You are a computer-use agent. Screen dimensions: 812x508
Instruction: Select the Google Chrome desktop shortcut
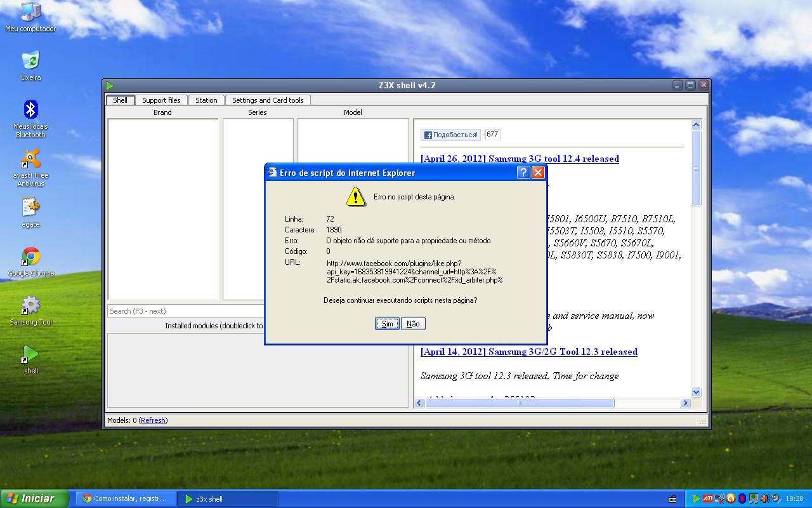click(30, 262)
